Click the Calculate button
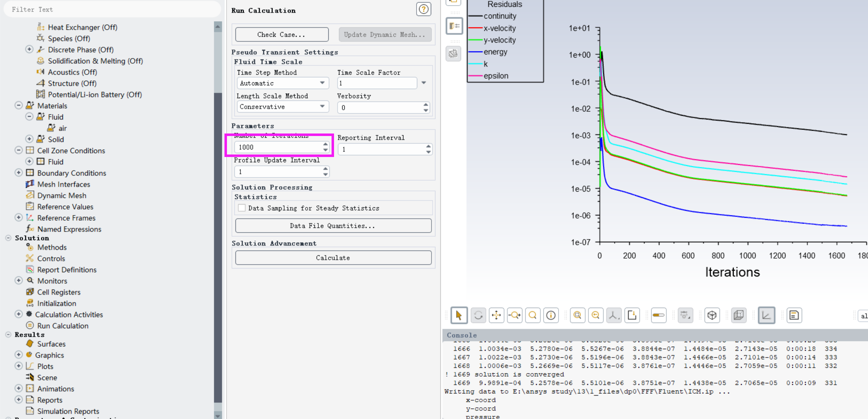 point(333,258)
